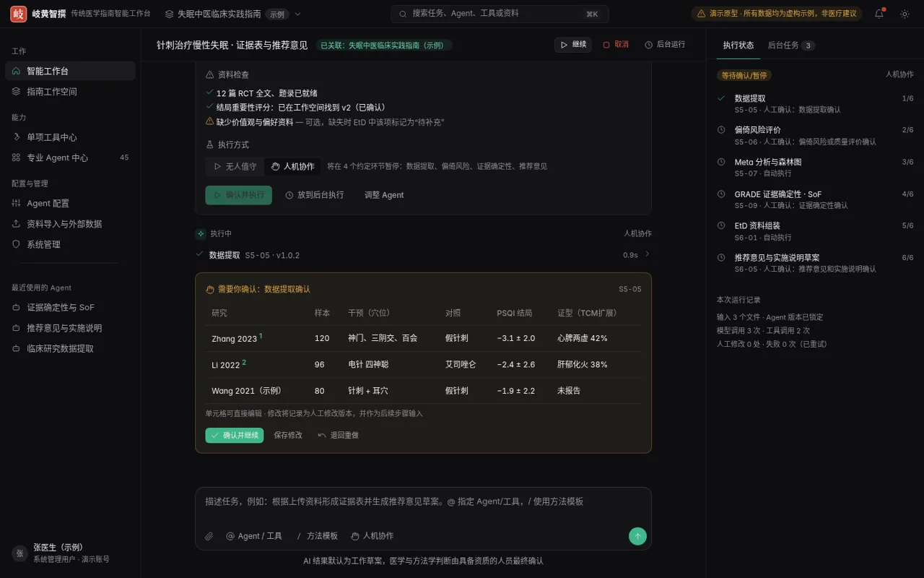Click 退回重做
Viewport: 924px width, 578px height.
(338, 436)
